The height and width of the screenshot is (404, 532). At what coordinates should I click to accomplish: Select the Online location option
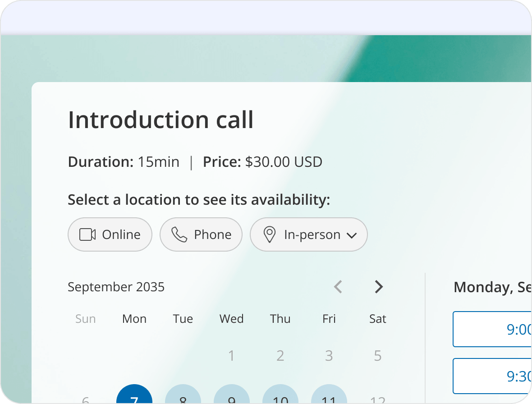coord(110,234)
